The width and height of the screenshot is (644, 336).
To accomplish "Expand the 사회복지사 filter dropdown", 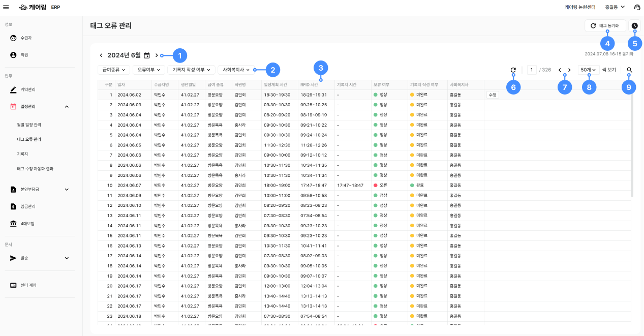I will (x=236, y=70).
